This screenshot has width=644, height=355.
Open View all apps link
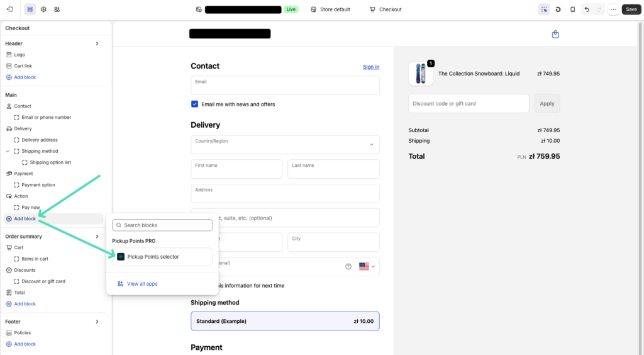point(142,284)
